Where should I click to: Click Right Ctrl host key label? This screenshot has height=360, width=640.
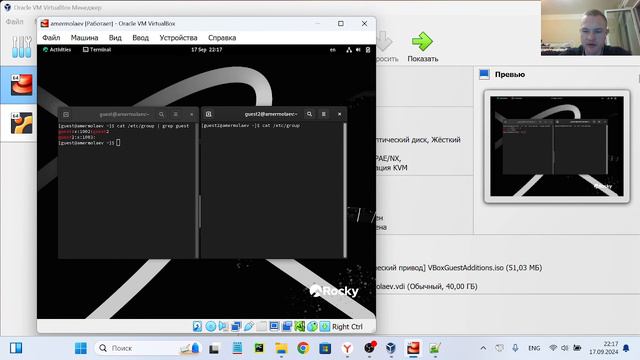(347, 327)
